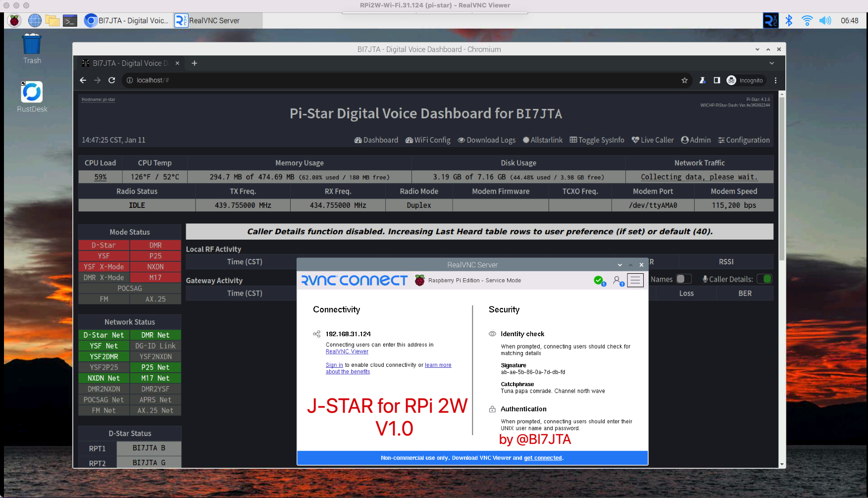Click the YSF2DMR network status cell
The width and height of the screenshot is (868, 498).
point(103,356)
